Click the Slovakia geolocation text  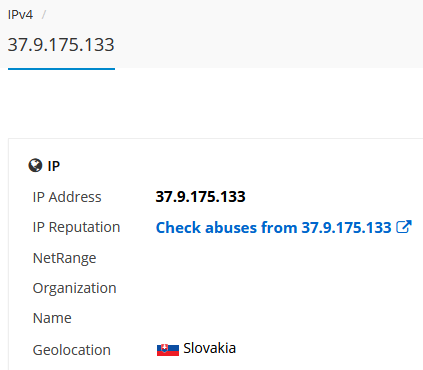pos(210,348)
